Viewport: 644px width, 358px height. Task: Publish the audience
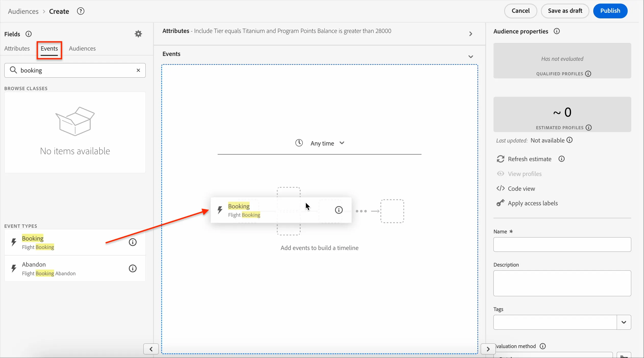pyautogui.click(x=610, y=11)
